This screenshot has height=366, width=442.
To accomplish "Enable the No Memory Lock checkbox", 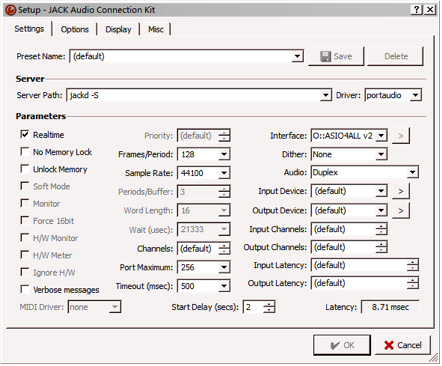I will click(25, 152).
